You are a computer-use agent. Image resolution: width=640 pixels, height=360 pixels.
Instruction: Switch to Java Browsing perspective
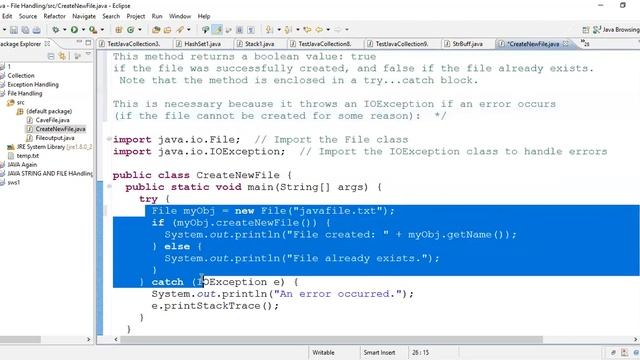pyautogui.click(x=616, y=30)
